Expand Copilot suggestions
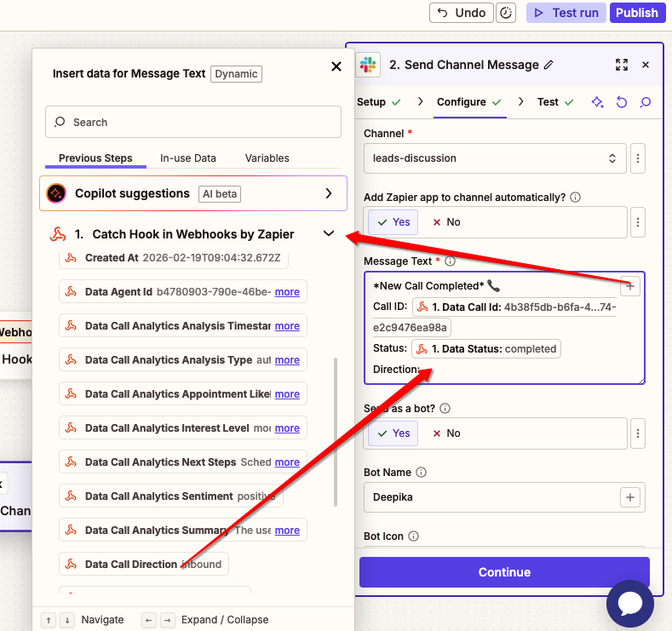Screen dimensions: 672x631 click(329, 193)
